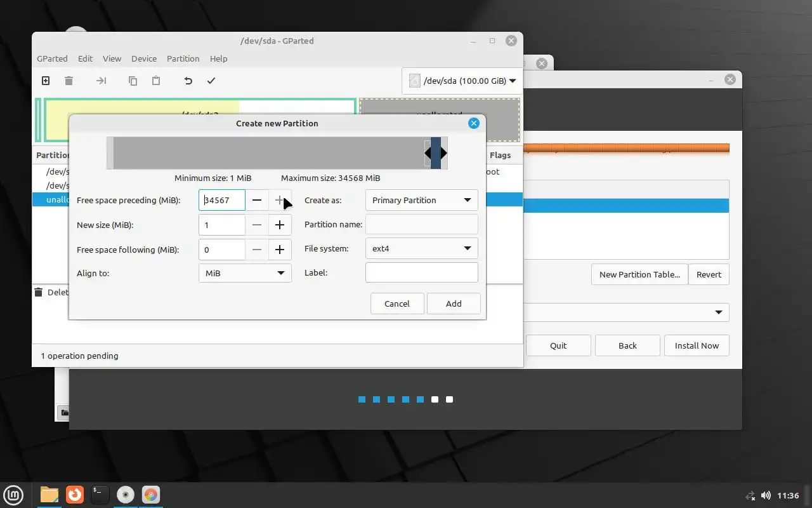This screenshot has width=812, height=508.
Task: Click the Copy partition toolbar icon
Action: [x=133, y=81]
